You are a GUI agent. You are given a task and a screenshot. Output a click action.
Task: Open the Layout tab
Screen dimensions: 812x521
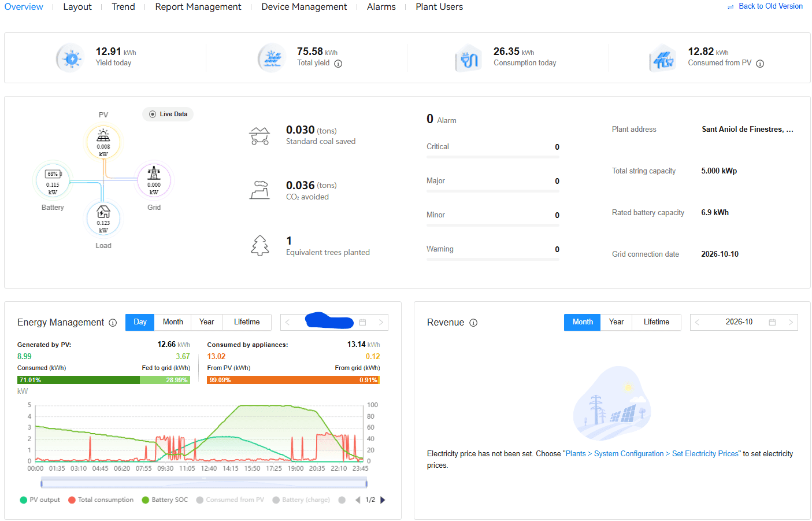[77, 7]
